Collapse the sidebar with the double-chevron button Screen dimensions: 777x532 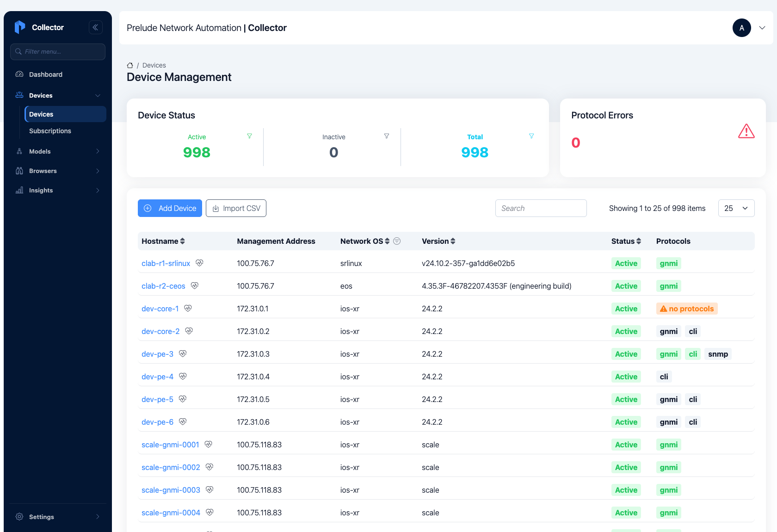(x=95, y=27)
